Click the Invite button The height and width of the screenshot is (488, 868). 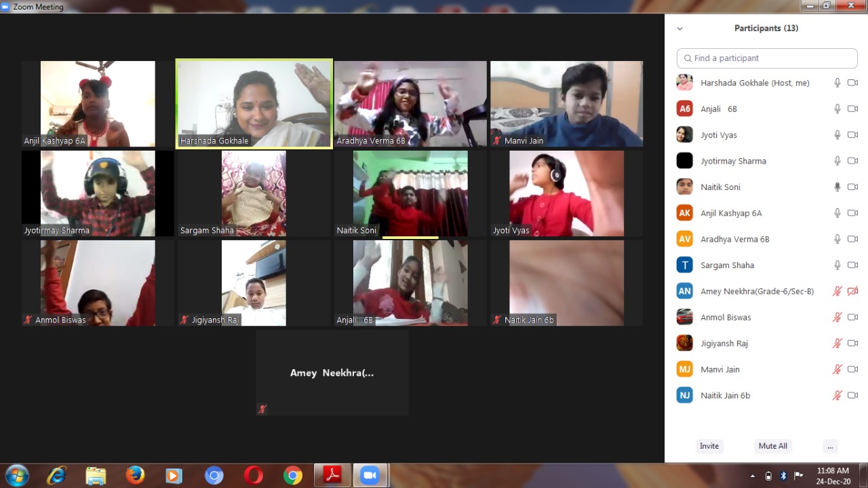pyautogui.click(x=709, y=446)
